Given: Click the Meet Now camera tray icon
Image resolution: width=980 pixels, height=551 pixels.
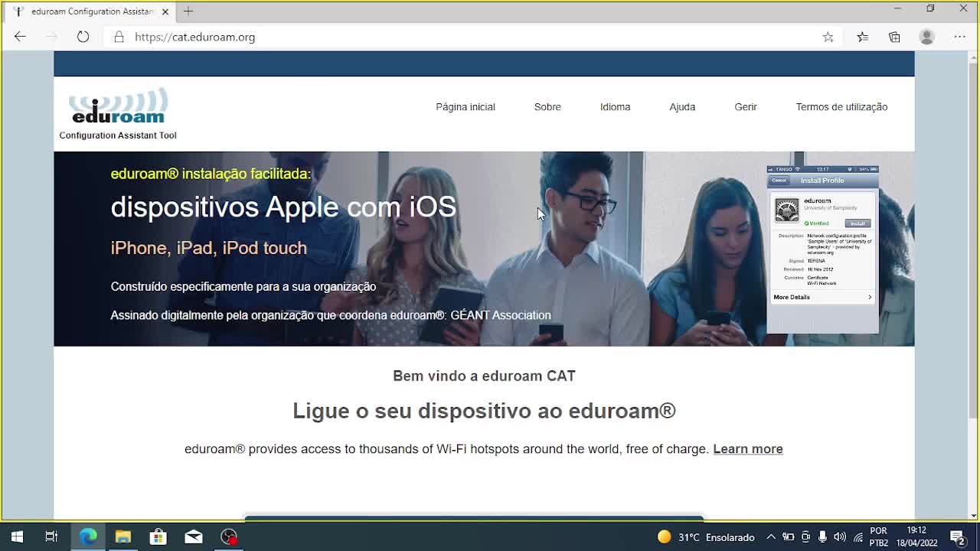Looking at the screenshot, I should [x=805, y=537].
